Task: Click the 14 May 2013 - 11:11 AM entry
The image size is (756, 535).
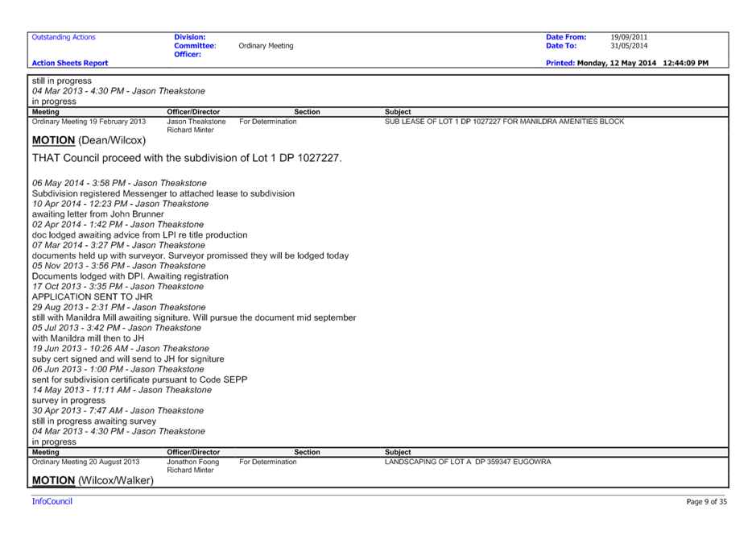Action: coord(122,390)
